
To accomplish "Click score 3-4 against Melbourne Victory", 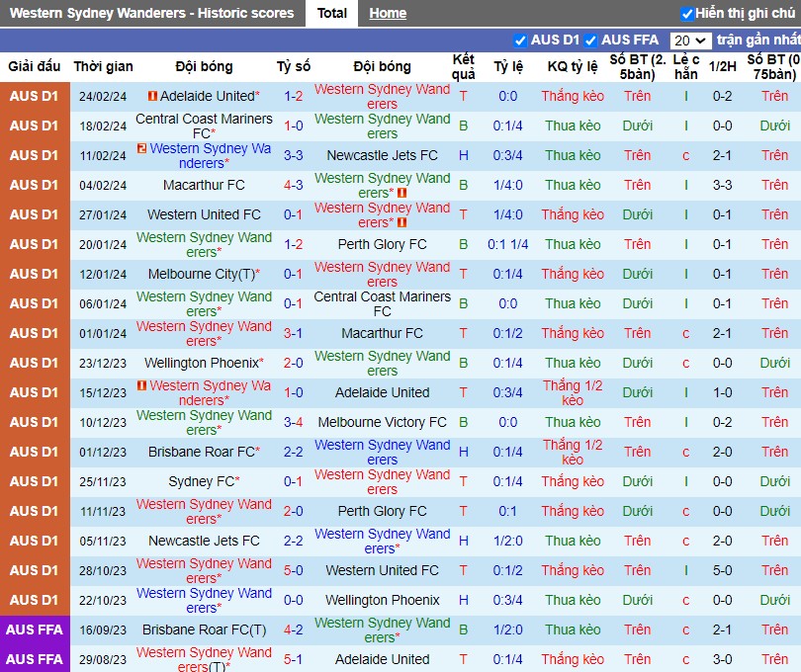I will (294, 422).
